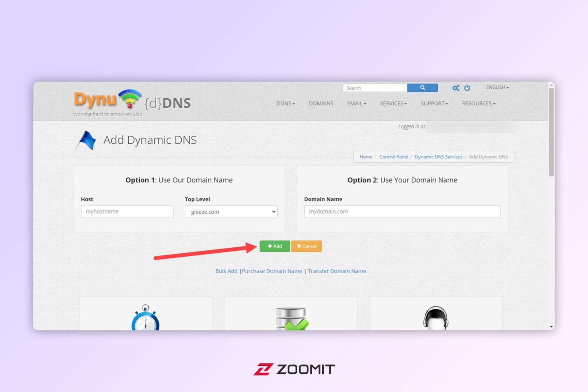Expand the EMAIL navigation menu
Image resolution: width=588 pixels, height=392 pixels.
click(356, 103)
